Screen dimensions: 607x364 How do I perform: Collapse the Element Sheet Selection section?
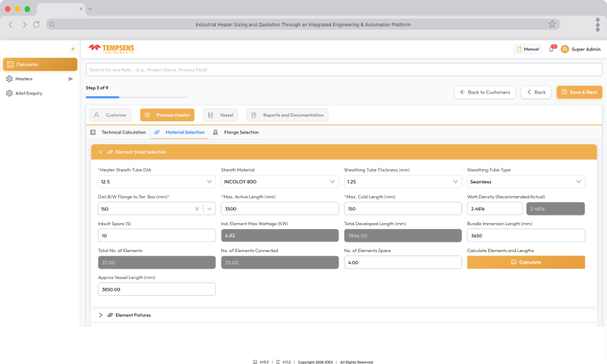[100, 152]
